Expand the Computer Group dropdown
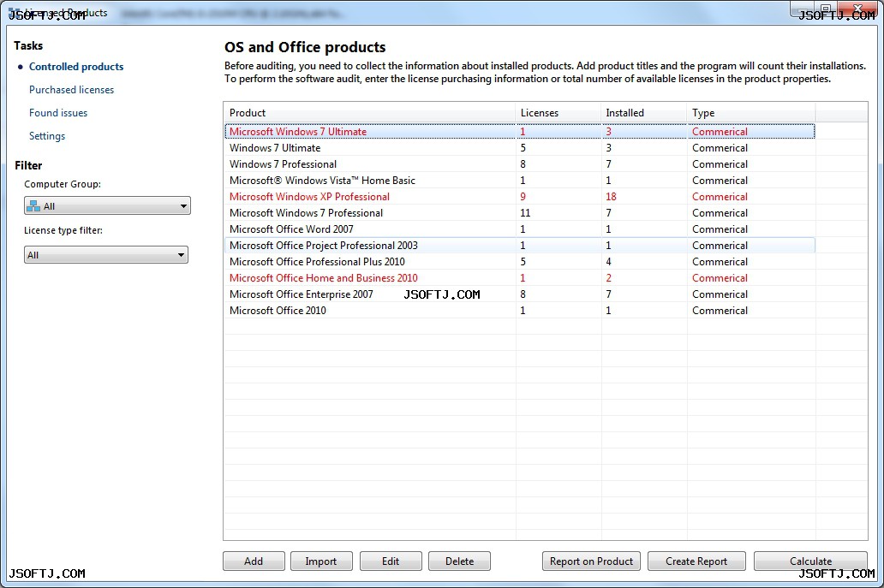The height and width of the screenshot is (588, 884). [107, 205]
